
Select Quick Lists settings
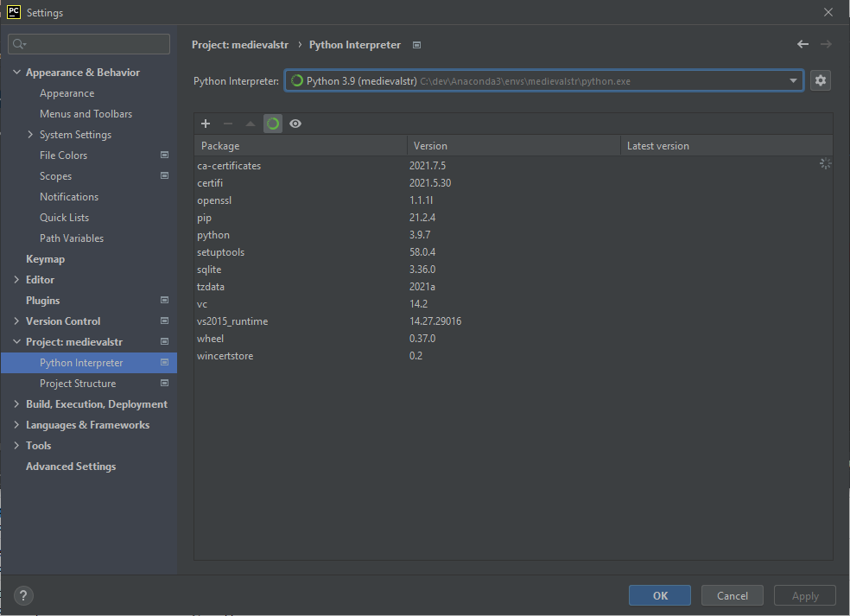click(x=64, y=217)
